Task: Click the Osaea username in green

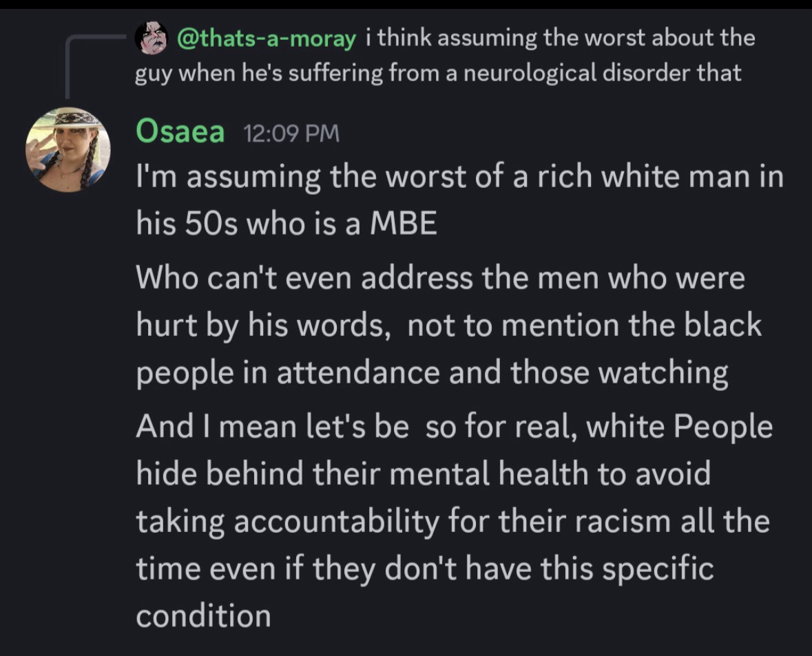Action: [x=180, y=131]
